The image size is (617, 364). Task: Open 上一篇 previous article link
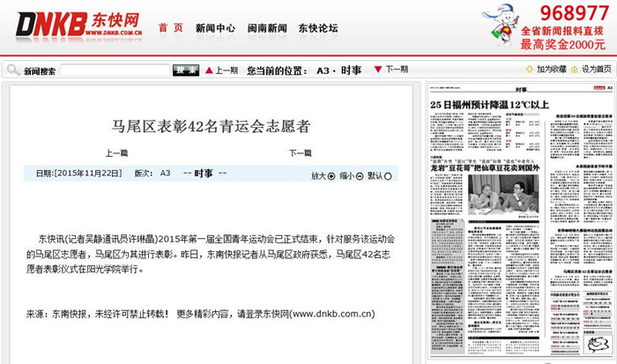(x=116, y=152)
